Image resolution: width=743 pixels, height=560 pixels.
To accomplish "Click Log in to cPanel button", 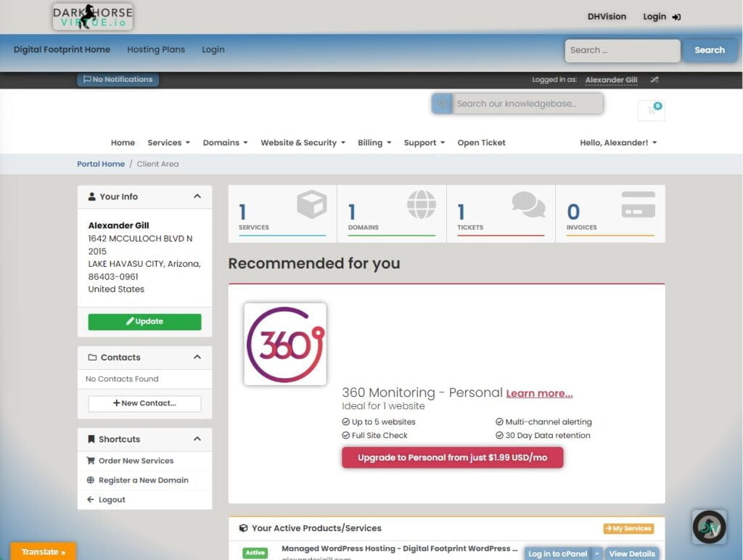I will click(558, 553).
